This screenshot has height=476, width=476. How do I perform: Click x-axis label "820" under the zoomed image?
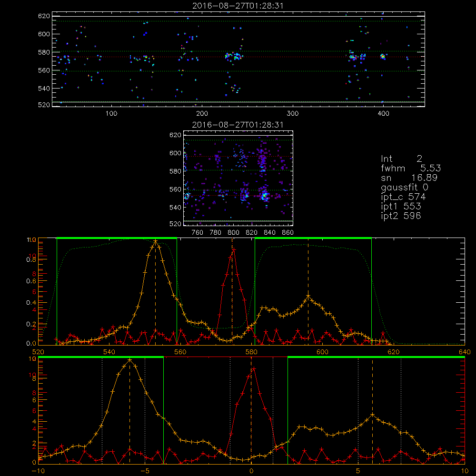[x=252, y=233]
